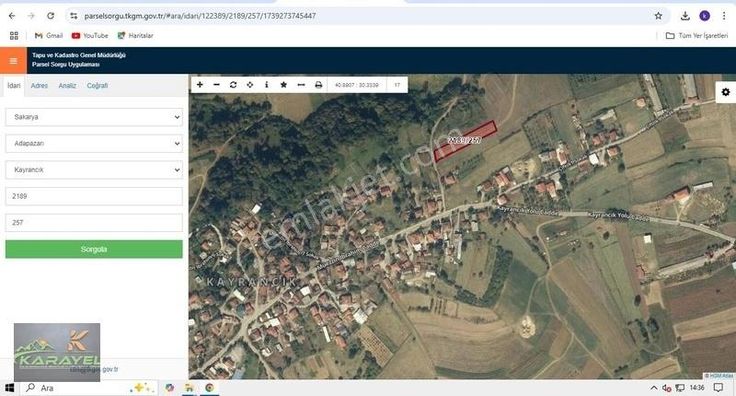This screenshot has width=736, height=396.
Task: Click the volume icon in system tray
Action: [666, 388]
